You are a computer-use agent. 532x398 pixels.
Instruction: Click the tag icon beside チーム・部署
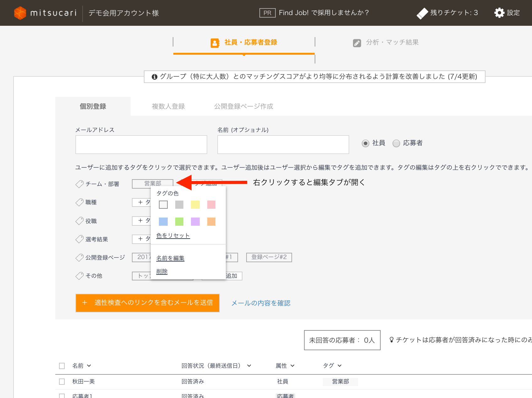pos(79,184)
